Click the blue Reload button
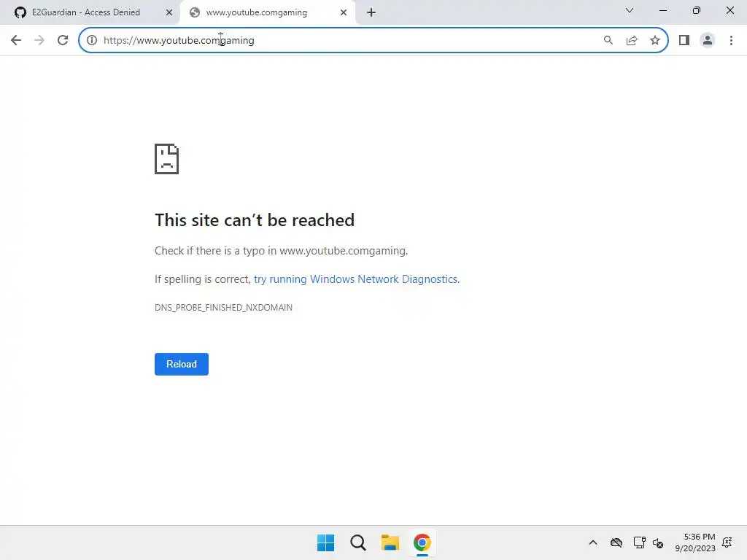The image size is (747, 560). pos(182,365)
